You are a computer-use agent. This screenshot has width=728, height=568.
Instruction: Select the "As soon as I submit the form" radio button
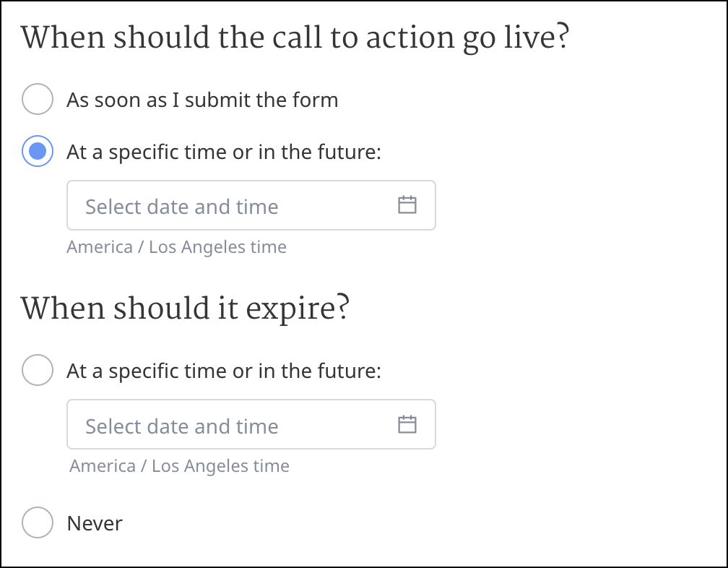38,99
